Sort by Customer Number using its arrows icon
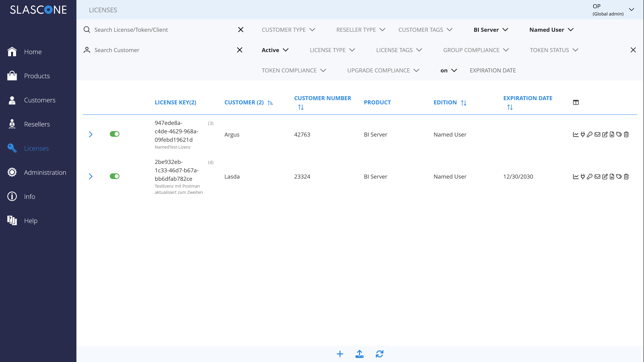Screen dimensions: 644x362 click(x=301, y=107)
